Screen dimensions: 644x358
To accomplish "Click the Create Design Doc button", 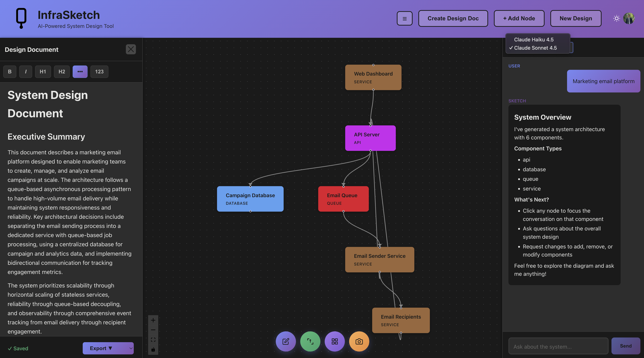I will (x=453, y=18).
